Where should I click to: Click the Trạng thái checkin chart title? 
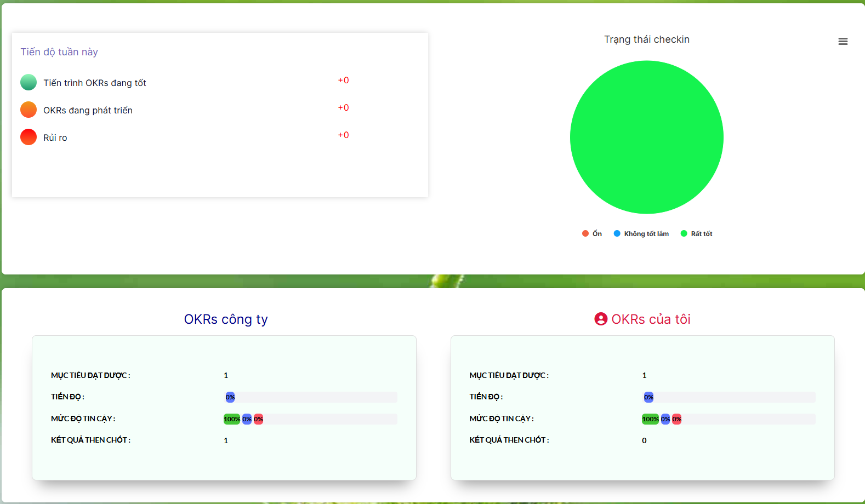pyautogui.click(x=647, y=39)
